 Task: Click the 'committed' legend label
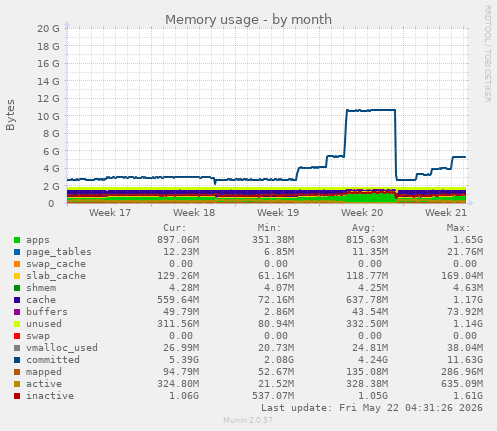coord(53,360)
